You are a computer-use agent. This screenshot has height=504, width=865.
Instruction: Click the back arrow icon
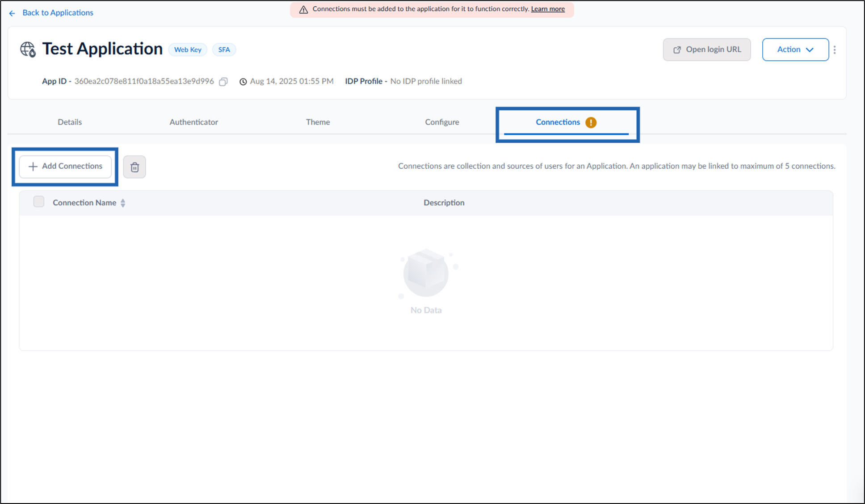pyautogui.click(x=12, y=13)
